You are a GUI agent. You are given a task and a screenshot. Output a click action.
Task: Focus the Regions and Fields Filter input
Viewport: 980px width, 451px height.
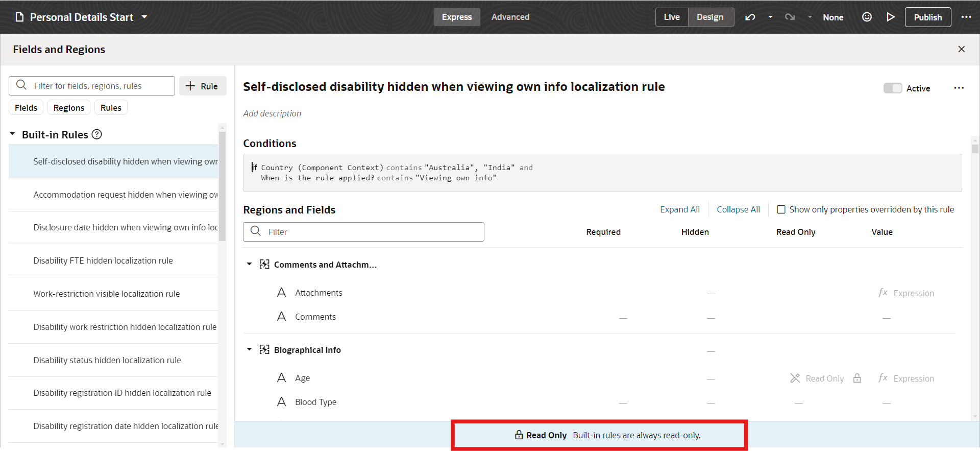point(363,232)
